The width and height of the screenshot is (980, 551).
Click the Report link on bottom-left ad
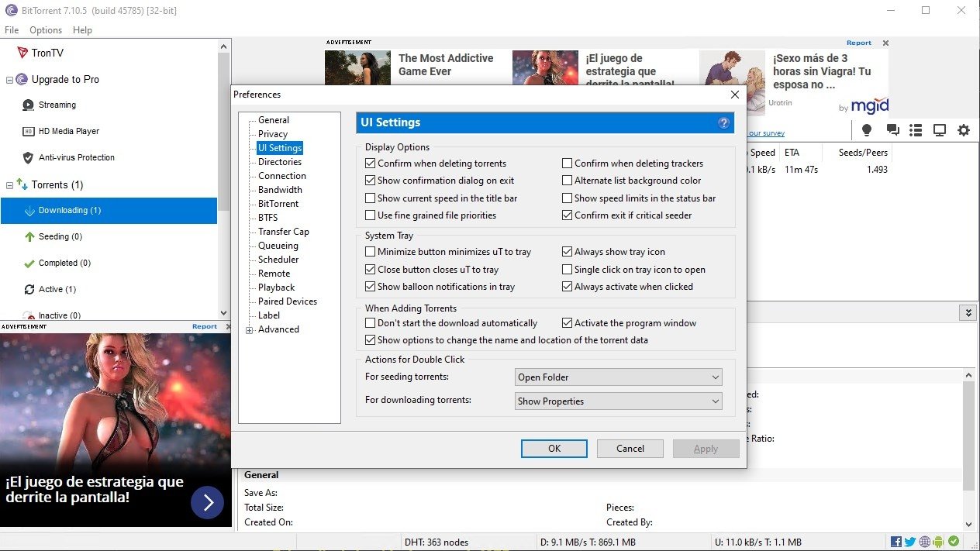tap(205, 327)
